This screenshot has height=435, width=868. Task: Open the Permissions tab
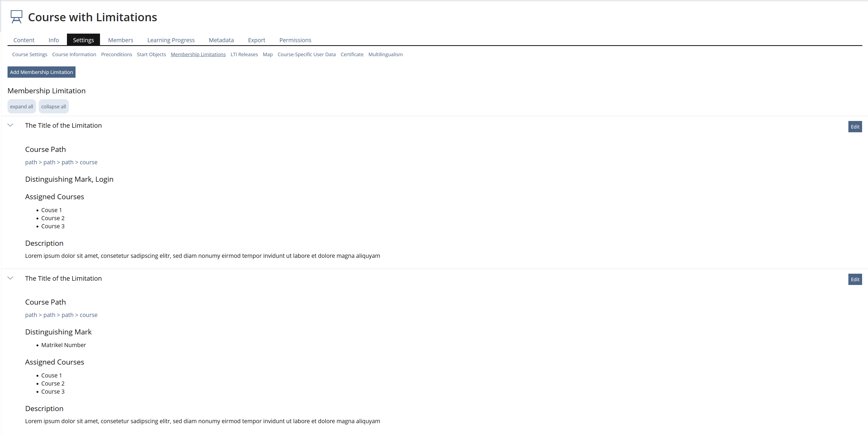(295, 40)
